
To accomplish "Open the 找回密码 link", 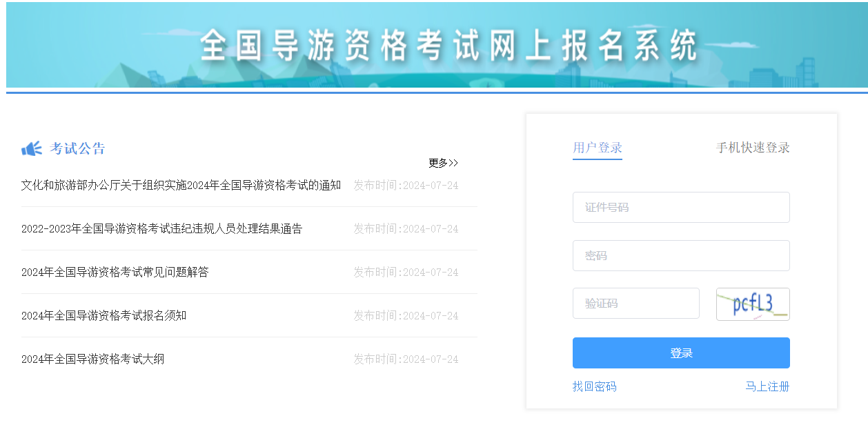I will click(x=595, y=386).
